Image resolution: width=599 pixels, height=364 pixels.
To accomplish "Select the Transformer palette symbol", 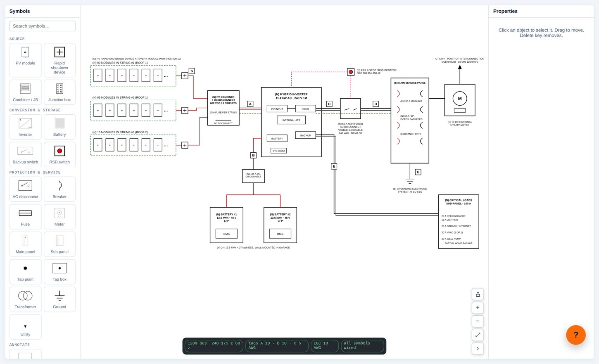I will coord(25,300).
